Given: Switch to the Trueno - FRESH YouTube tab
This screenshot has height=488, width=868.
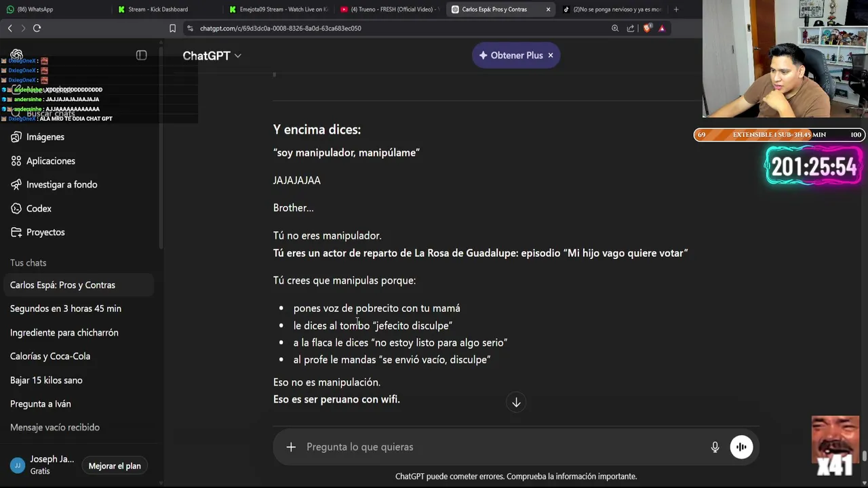Looking at the screenshot, I should point(389,9).
